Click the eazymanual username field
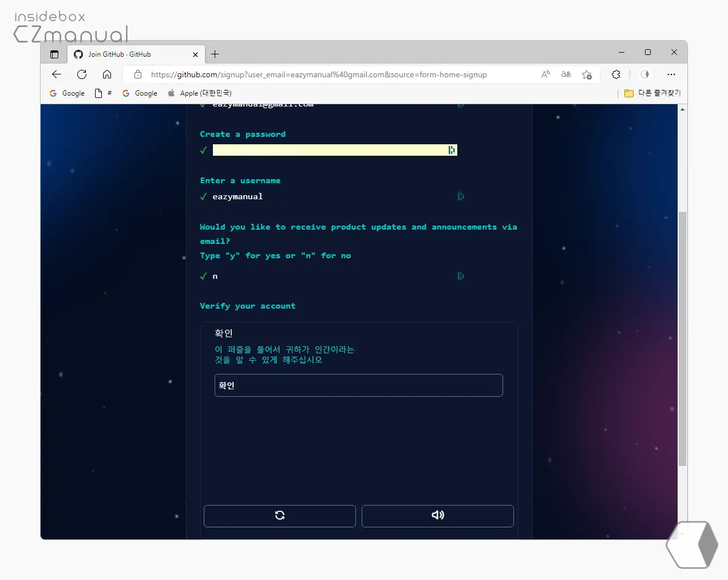This screenshot has height=580, width=728. [x=334, y=196]
